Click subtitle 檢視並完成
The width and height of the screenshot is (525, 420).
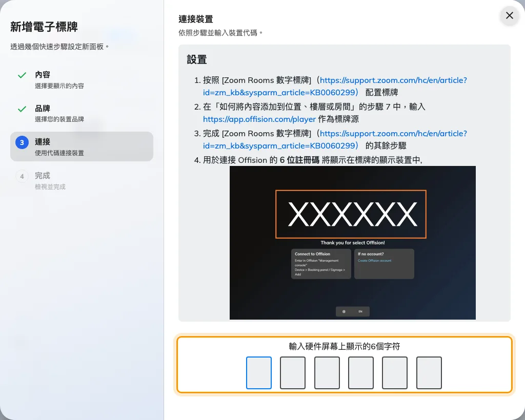tap(50, 186)
